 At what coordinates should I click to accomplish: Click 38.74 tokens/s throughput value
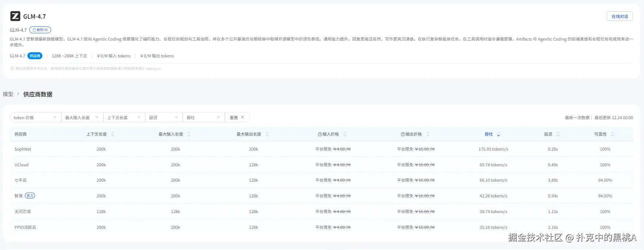click(x=493, y=212)
